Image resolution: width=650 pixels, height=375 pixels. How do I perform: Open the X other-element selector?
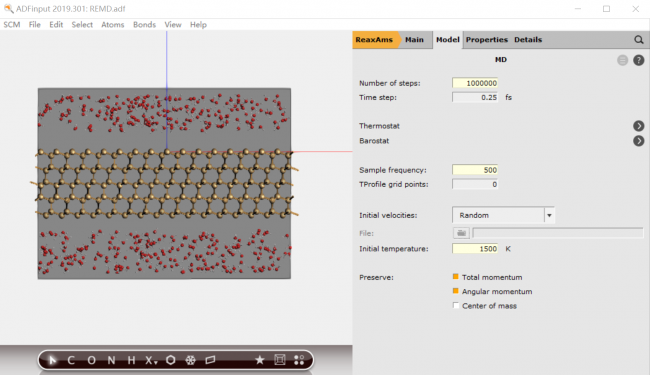pos(151,360)
